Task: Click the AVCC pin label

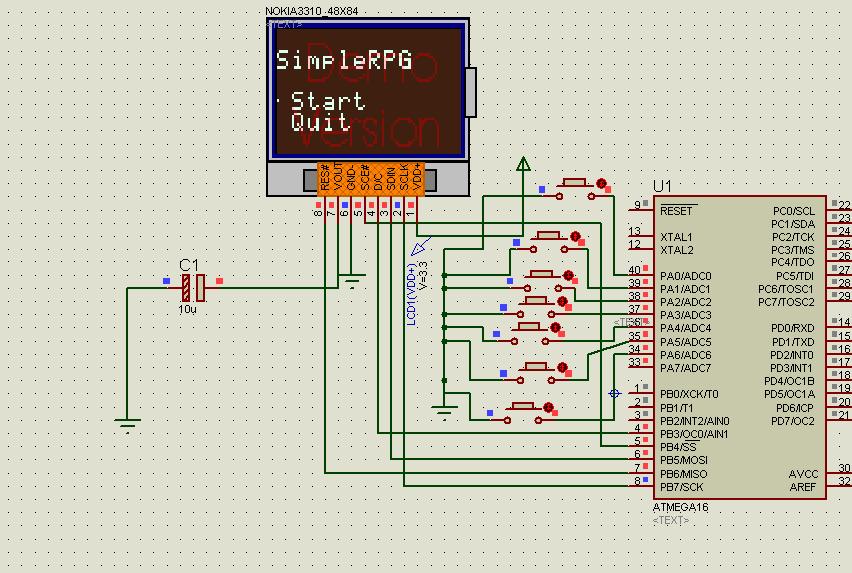Action: 803,474
